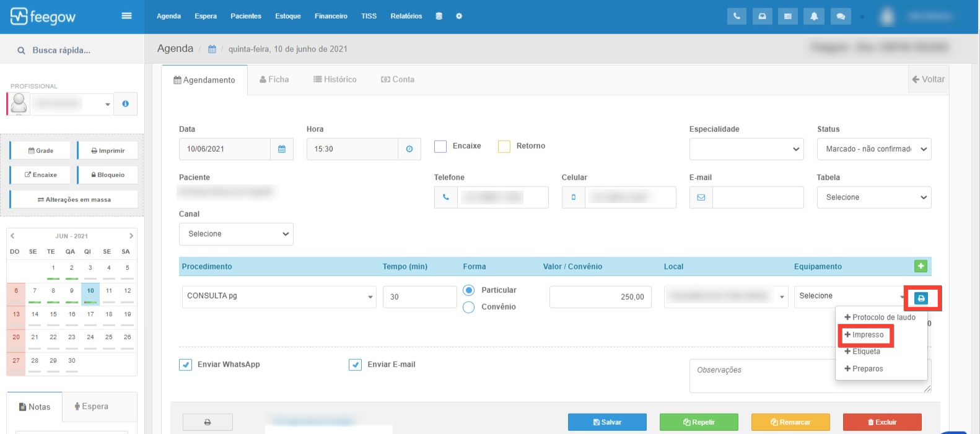
Task: Click the Remarcar button
Action: tap(790, 422)
